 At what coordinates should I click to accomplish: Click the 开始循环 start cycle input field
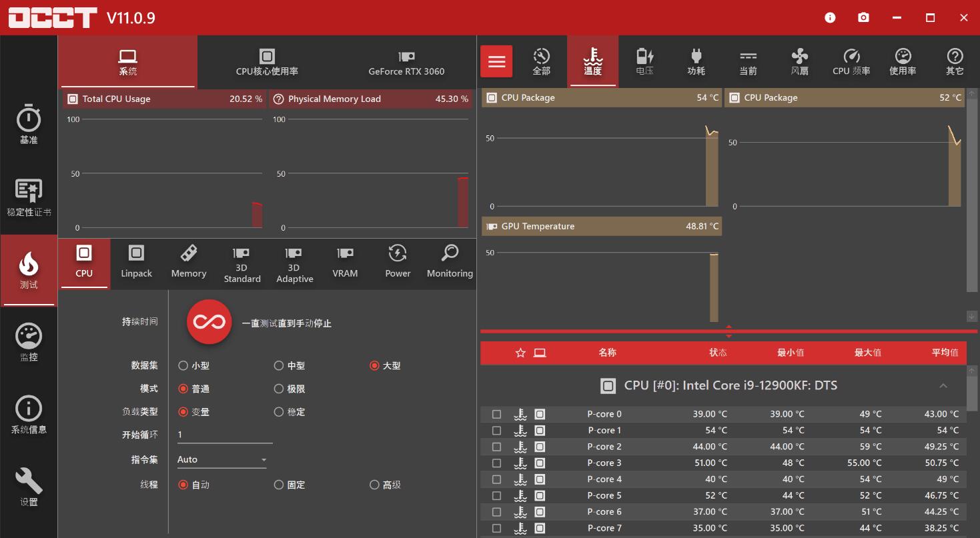point(225,434)
